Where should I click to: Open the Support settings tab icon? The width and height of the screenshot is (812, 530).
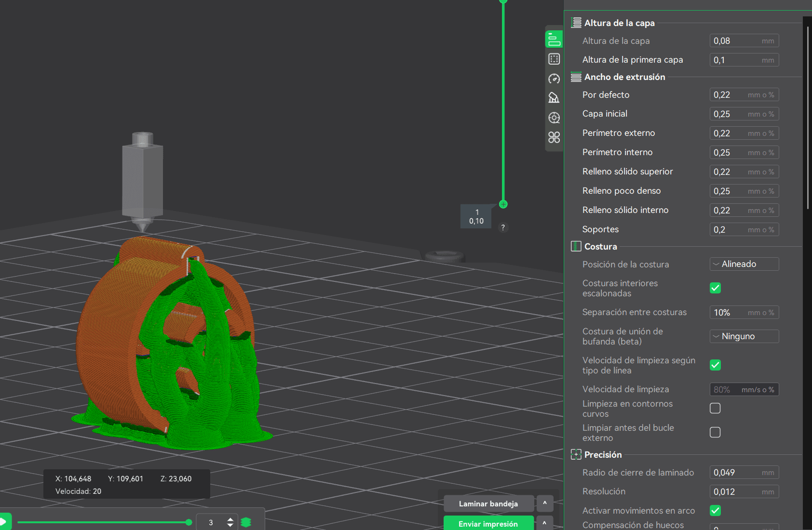click(x=554, y=98)
